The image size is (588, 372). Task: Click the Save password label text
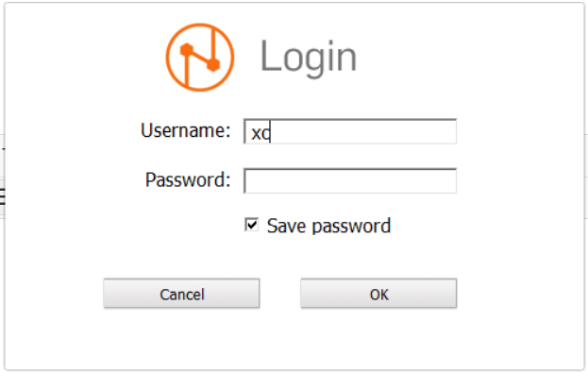coord(328,226)
